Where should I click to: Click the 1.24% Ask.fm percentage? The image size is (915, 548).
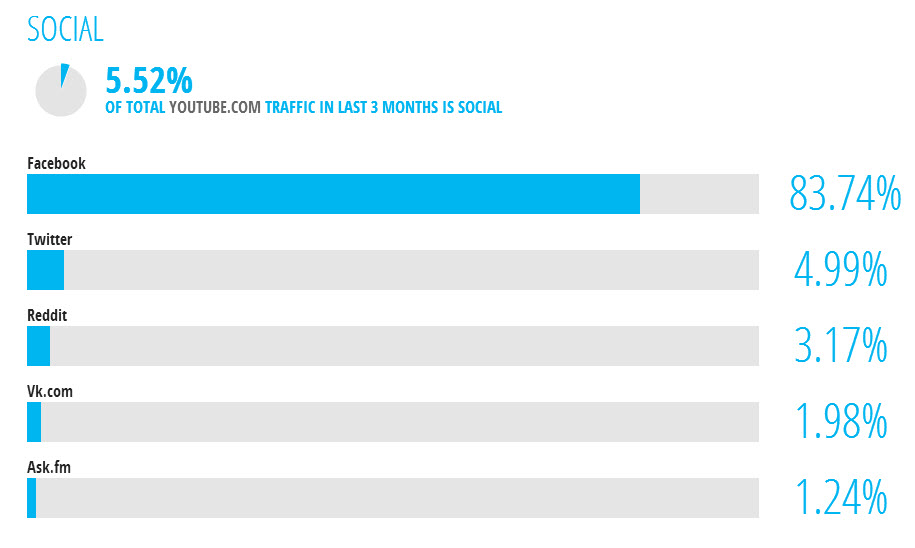coord(840,497)
